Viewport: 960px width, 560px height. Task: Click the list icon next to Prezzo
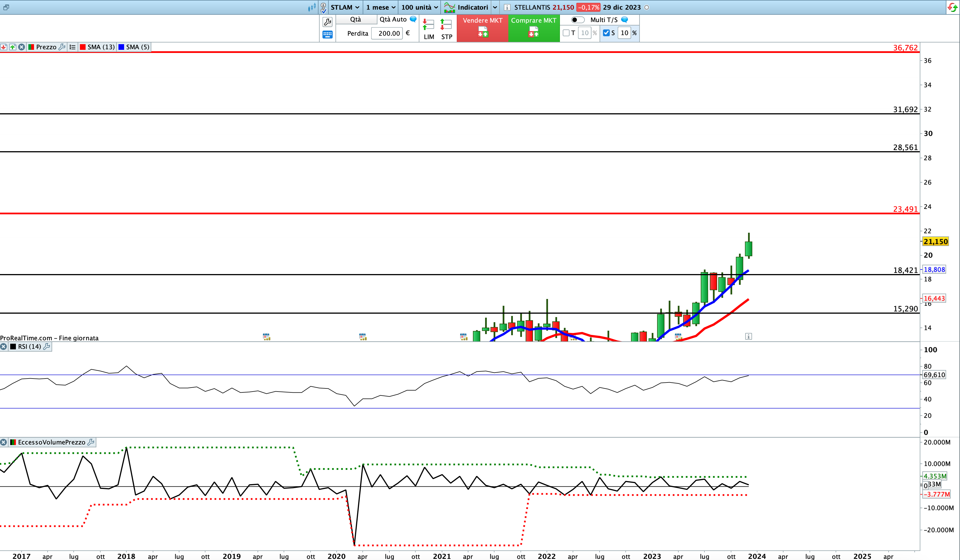(x=72, y=47)
